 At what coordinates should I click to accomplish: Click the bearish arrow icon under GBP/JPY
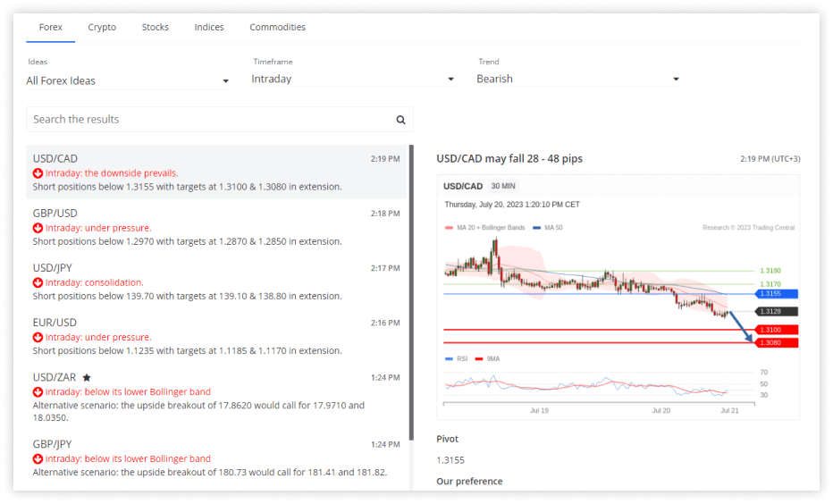coord(38,459)
